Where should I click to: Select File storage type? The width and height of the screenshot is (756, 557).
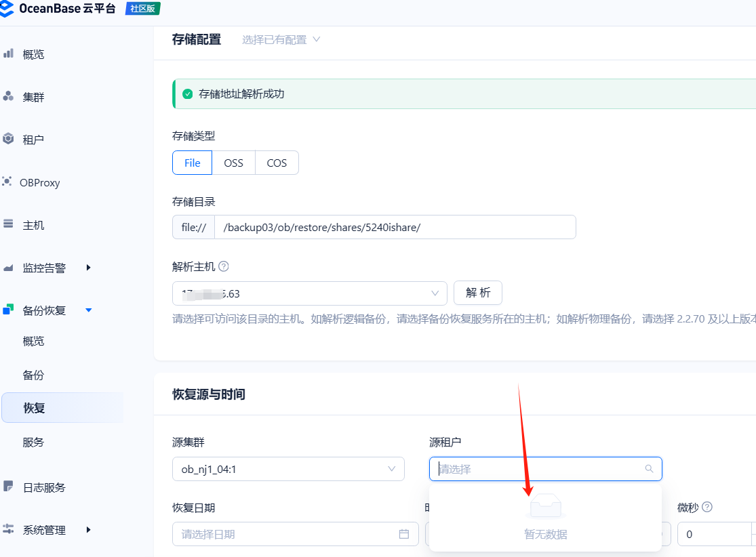[x=192, y=163]
